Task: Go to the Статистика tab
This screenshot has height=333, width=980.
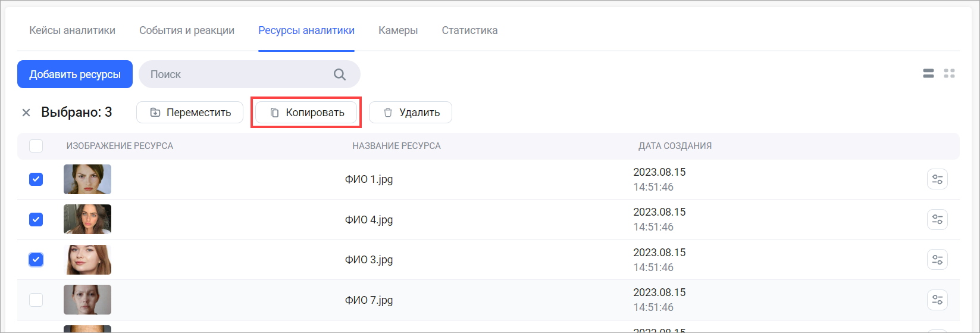Action: click(469, 30)
